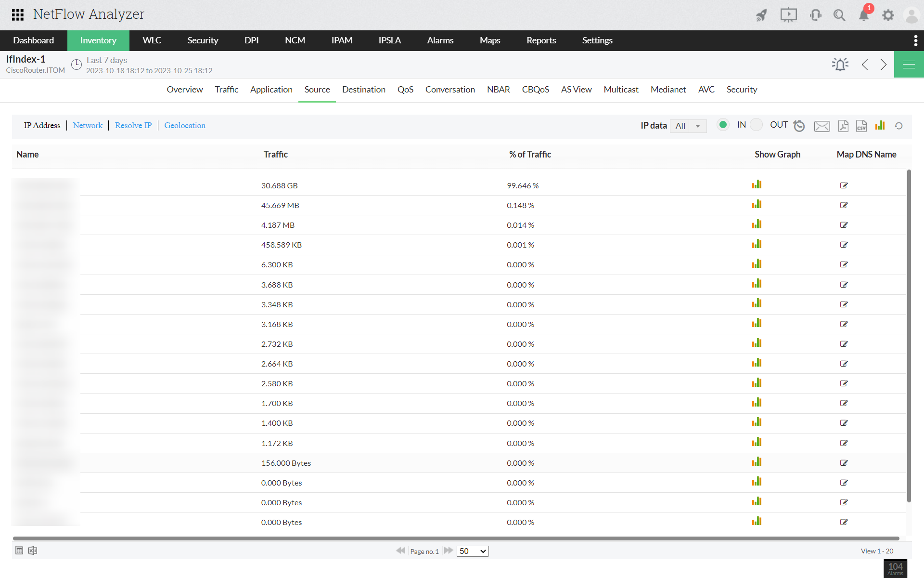Screen dimensions: 924x578
Task: Open the rows-per-page 50 dropdown
Action: coord(473,551)
